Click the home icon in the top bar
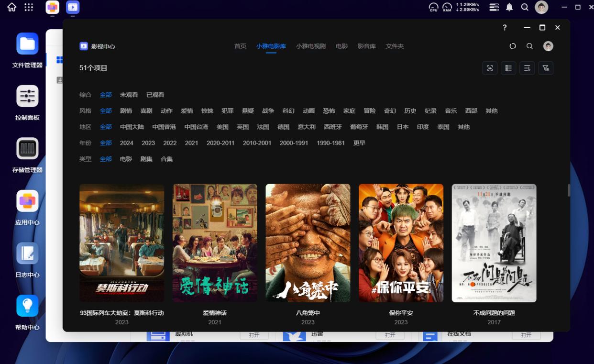594x364 pixels. pos(11,7)
